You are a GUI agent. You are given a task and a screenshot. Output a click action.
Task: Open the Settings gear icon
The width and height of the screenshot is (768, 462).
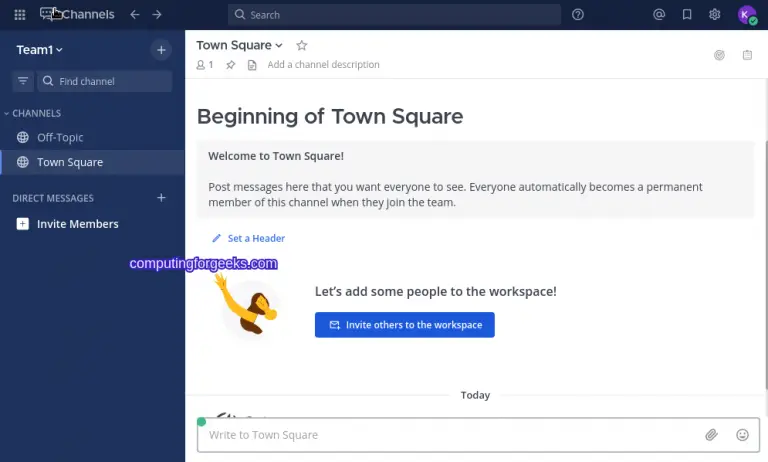[x=714, y=15]
